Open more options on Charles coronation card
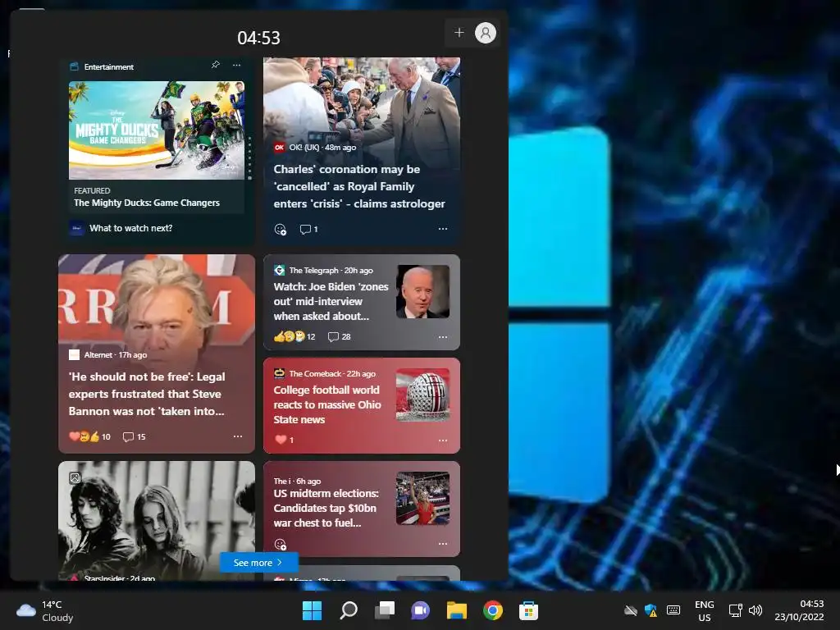 [443, 229]
